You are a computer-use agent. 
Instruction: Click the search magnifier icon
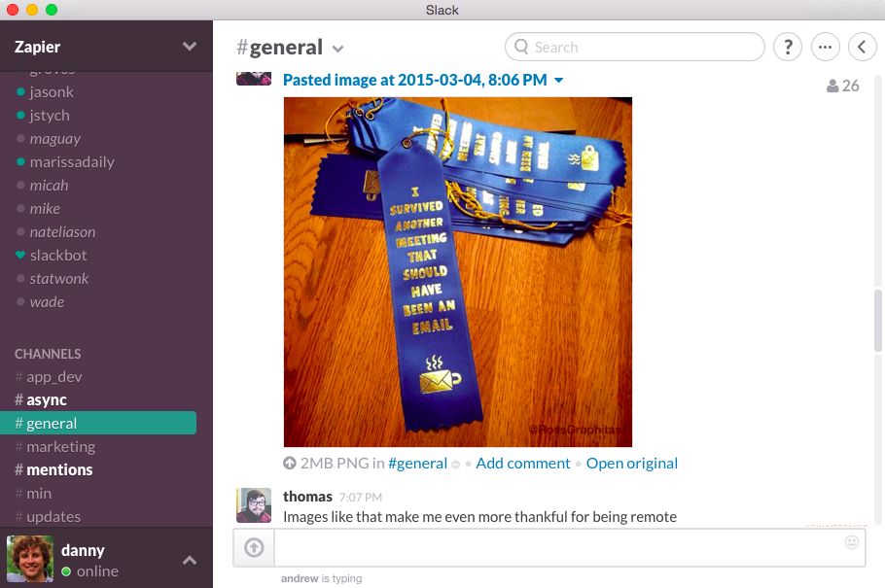click(x=521, y=47)
